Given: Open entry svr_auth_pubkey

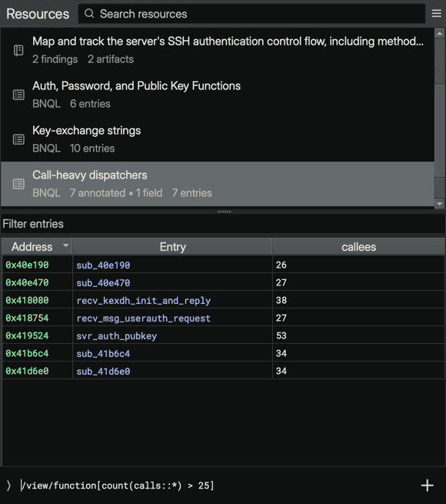Looking at the screenshot, I should tap(117, 336).
